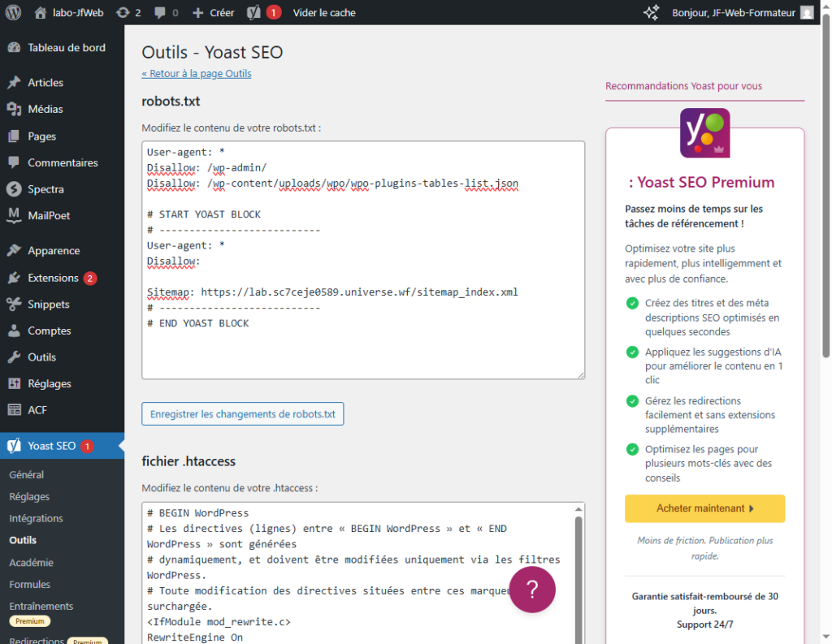832x644 pixels.
Task: Click the page vertical scrollbar
Action: (825, 186)
